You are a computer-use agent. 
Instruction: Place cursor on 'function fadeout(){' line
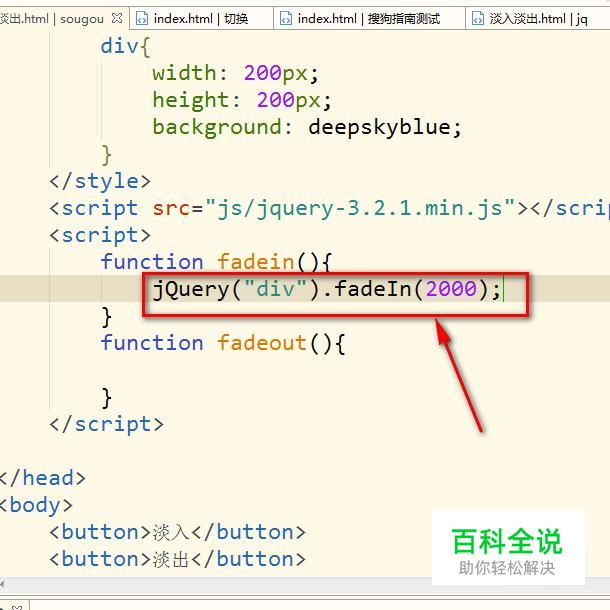[223, 343]
